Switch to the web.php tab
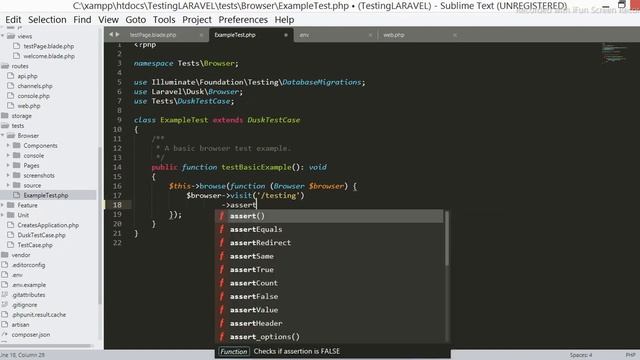Viewport: 640px width, 360px height. (x=393, y=35)
